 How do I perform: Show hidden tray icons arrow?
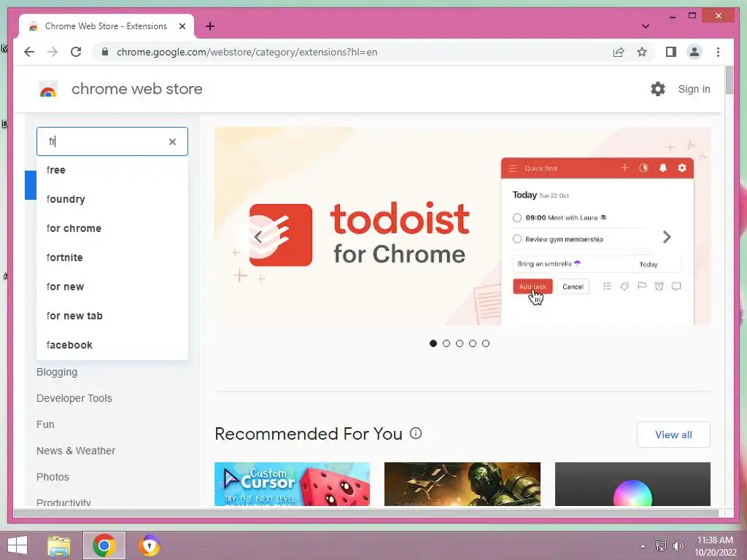(643, 546)
